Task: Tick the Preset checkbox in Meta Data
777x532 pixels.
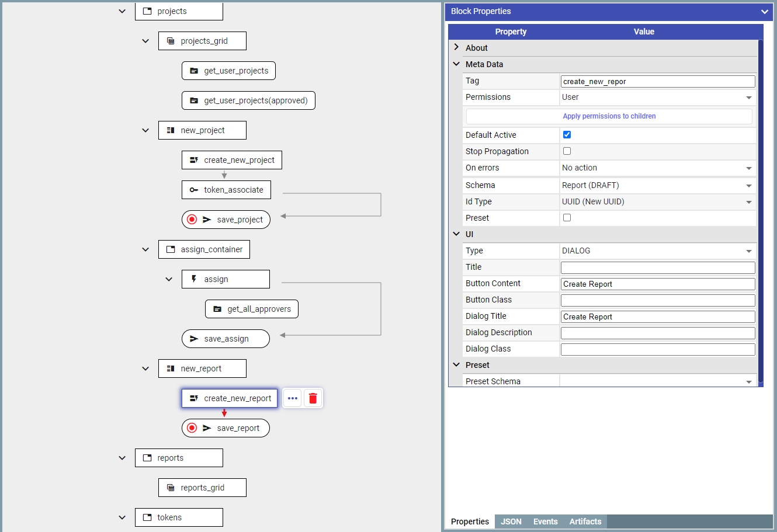Action: (x=567, y=218)
